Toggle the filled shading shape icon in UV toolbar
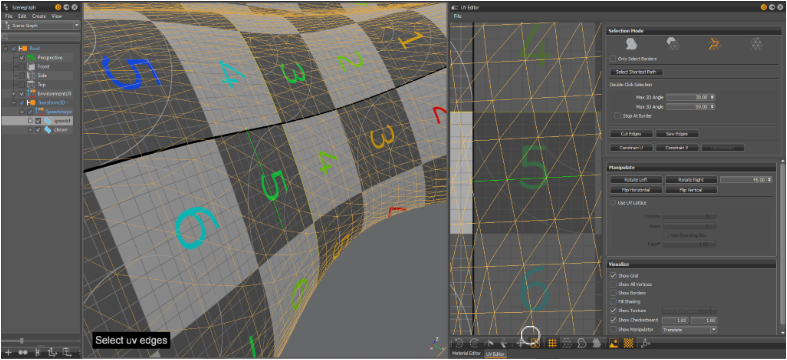This screenshot has width=787, height=360. 597,343
